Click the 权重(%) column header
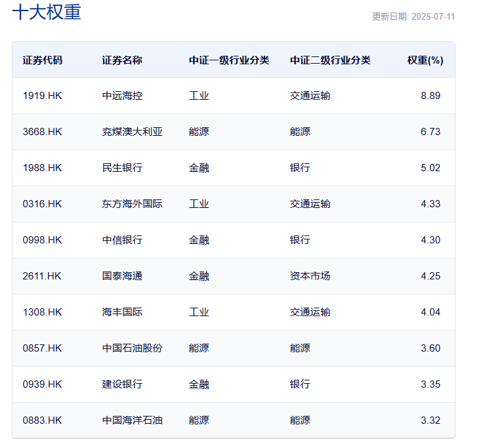The width and height of the screenshot is (483, 448). tap(425, 60)
